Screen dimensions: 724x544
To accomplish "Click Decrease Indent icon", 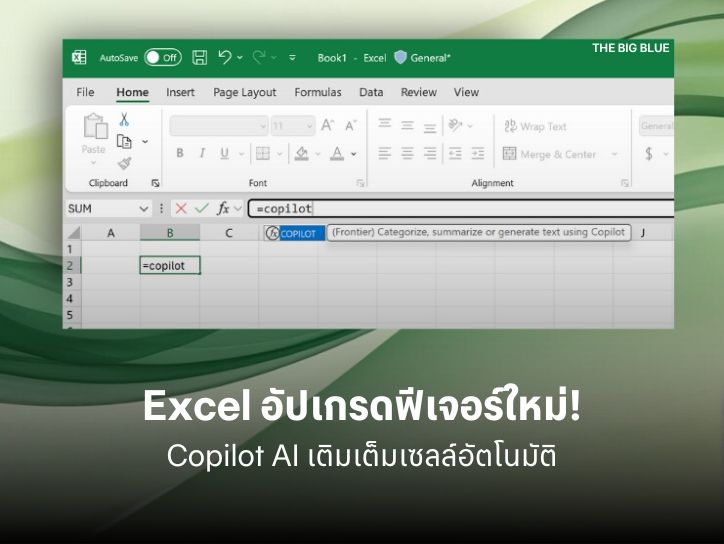I will (x=455, y=153).
